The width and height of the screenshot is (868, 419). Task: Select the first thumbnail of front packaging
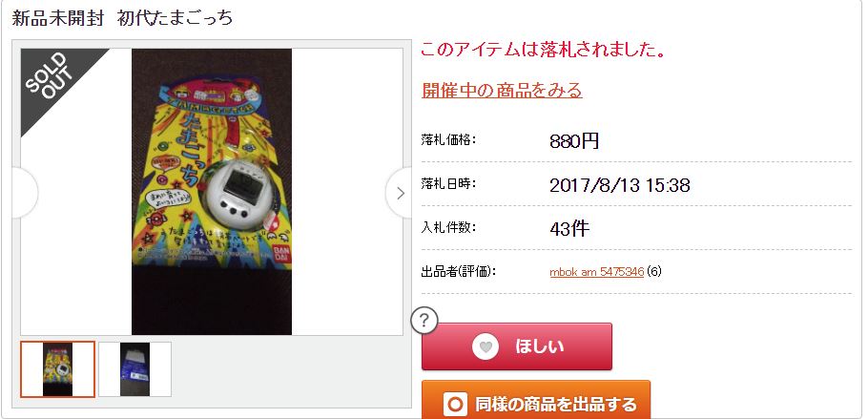(x=57, y=369)
